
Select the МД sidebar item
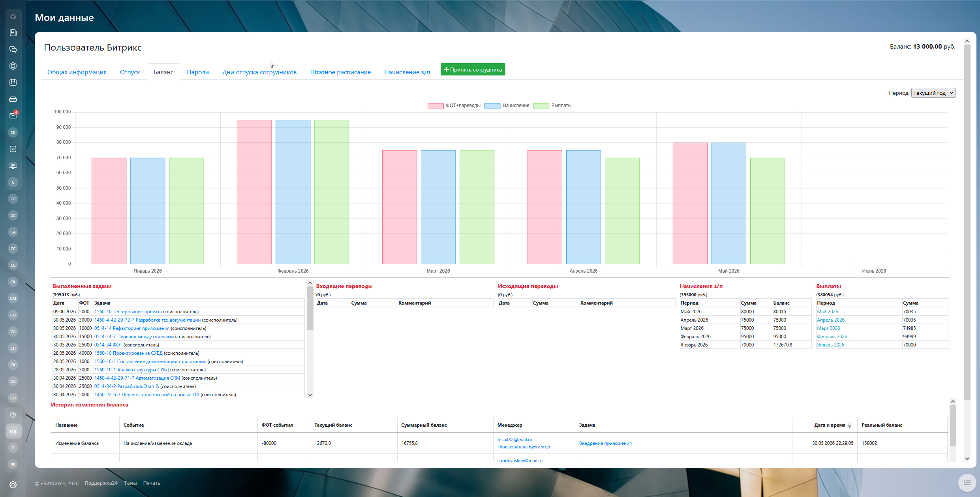(13, 431)
